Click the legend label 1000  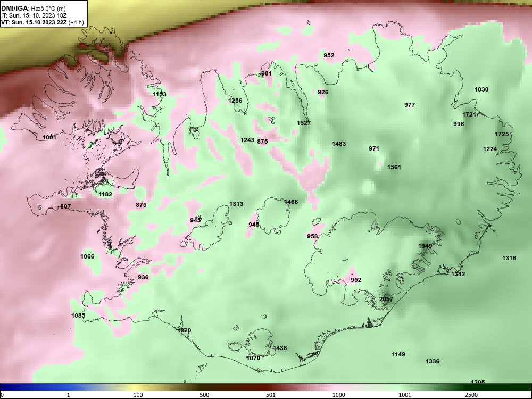click(x=339, y=395)
